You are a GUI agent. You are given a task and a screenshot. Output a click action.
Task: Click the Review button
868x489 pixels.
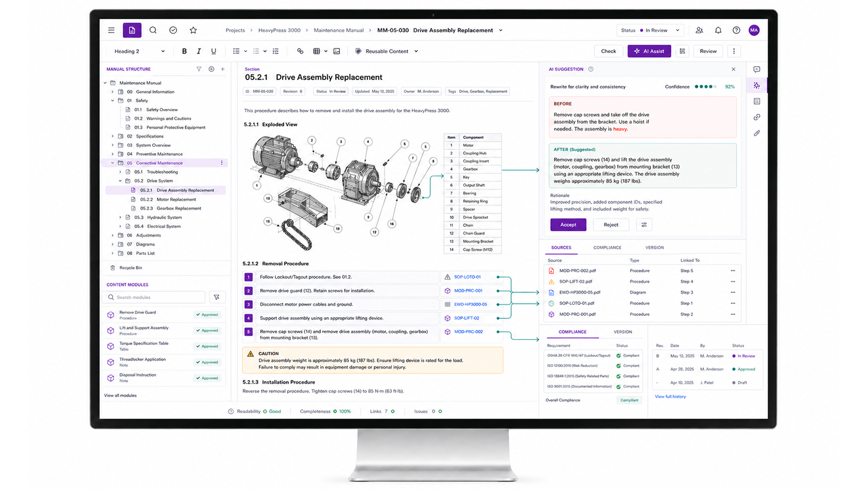point(708,51)
